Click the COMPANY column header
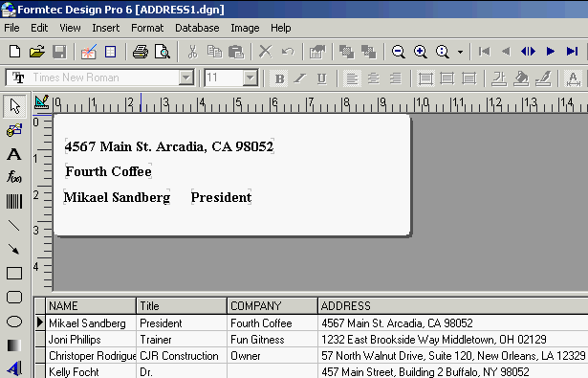Screen dimensions: 588x378 (272, 306)
